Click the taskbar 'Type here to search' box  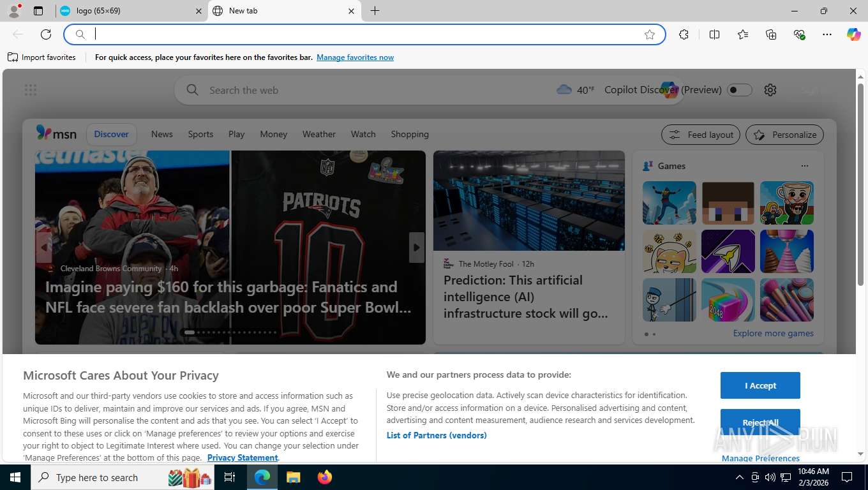(x=123, y=477)
